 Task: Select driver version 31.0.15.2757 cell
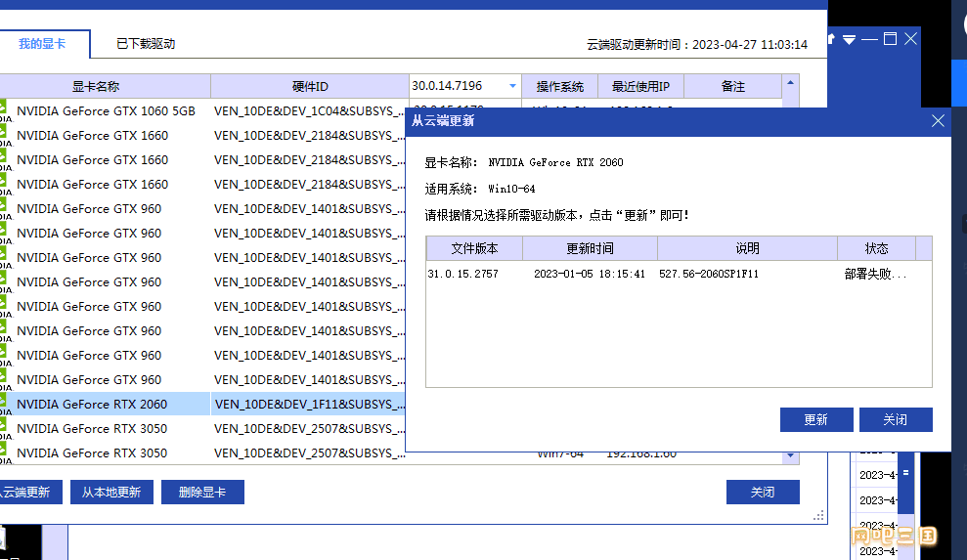pyautogui.click(x=463, y=274)
